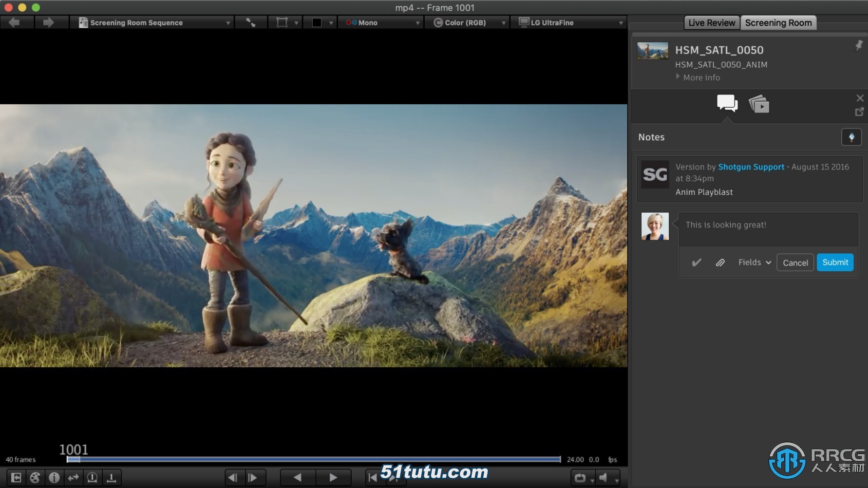Open the Color (RGB) channel dropdown
The height and width of the screenshot is (488, 868).
coord(467,22)
